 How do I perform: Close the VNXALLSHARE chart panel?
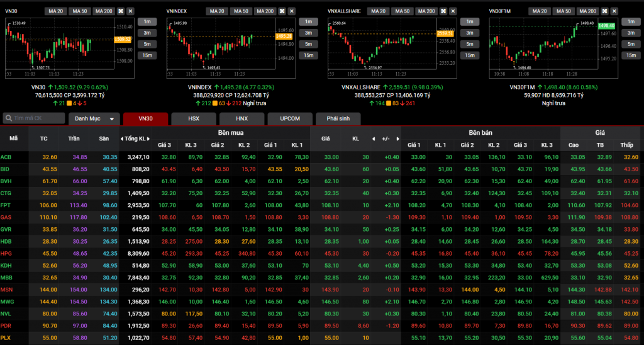click(453, 11)
